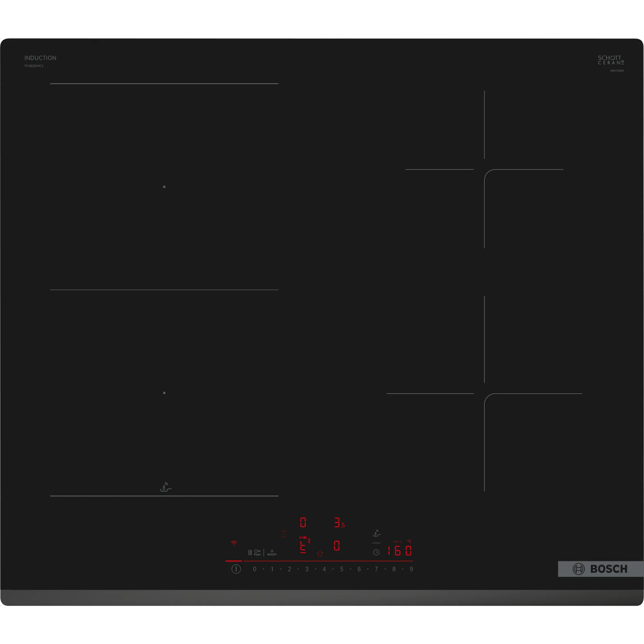Tap the 160 timer/temperature display
This screenshot has width=644, height=644.
point(399,551)
